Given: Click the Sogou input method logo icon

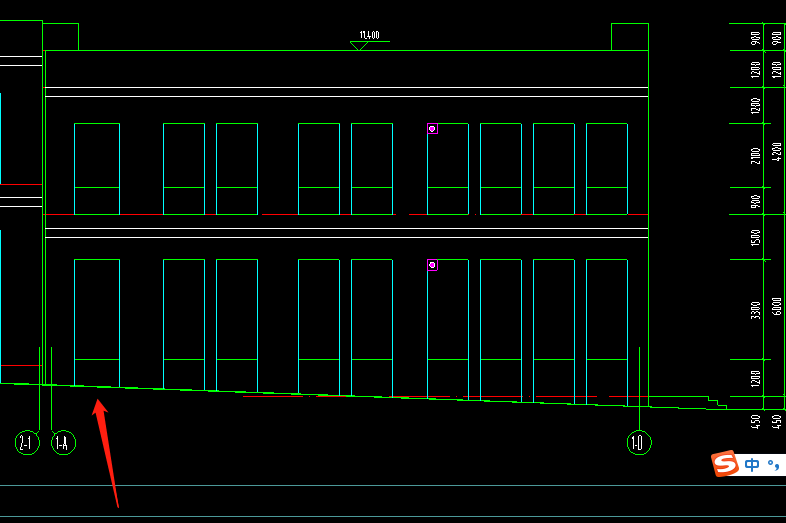Looking at the screenshot, I should click(725, 463).
